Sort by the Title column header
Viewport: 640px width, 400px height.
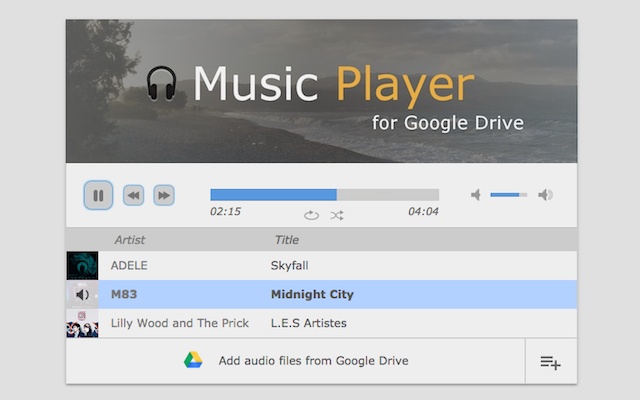287,240
